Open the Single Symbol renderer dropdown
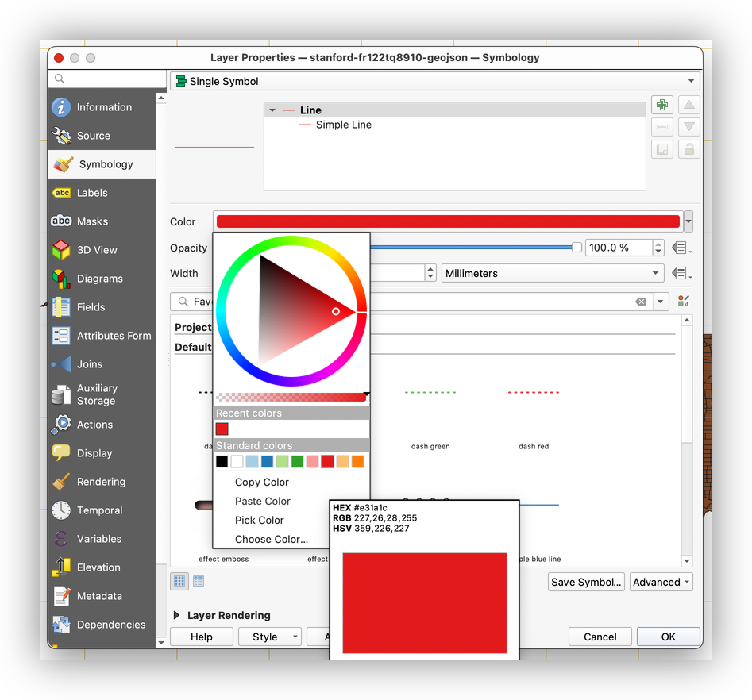Screen dimensions: 752x700 (x=434, y=81)
